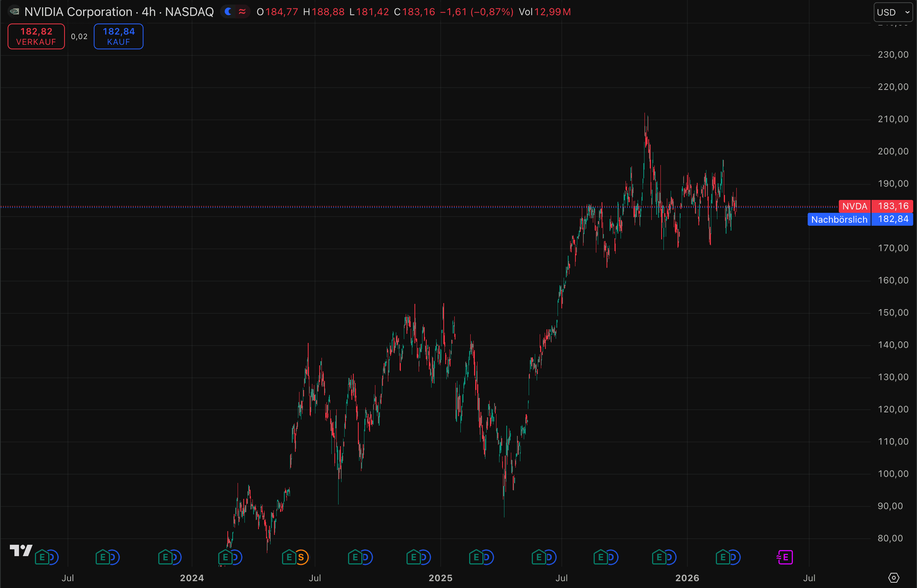
Task: Click the dividend 'D' marker just before 2026
Action: [x=670, y=557]
